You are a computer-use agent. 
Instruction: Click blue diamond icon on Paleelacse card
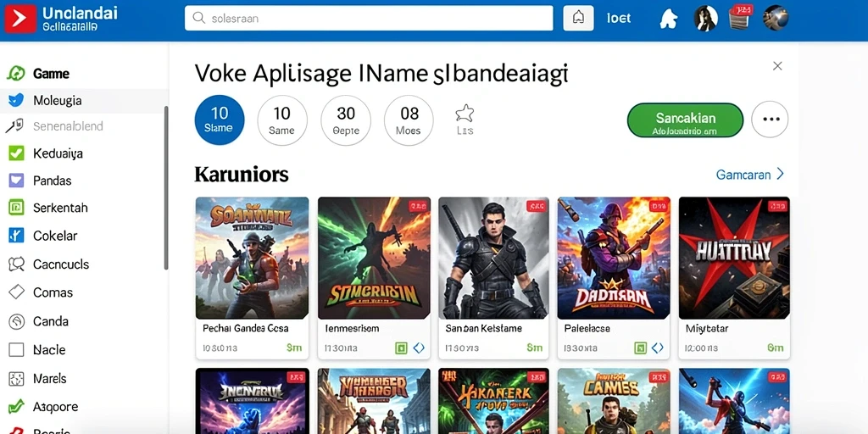657,348
